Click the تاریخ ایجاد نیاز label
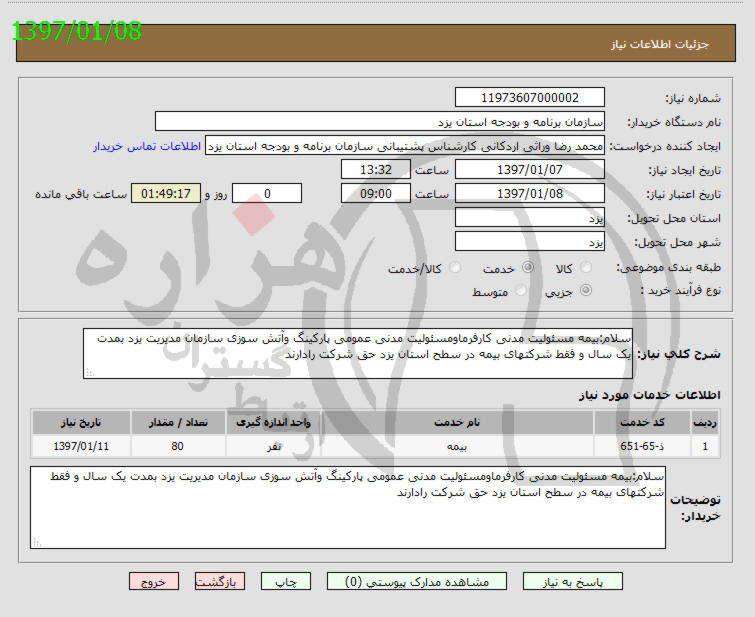 pyautogui.click(x=684, y=170)
